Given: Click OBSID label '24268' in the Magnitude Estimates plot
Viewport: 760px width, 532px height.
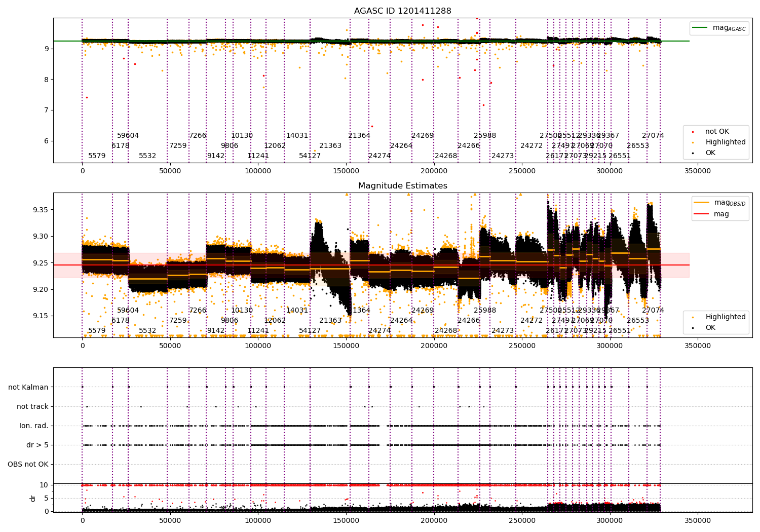Looking at the screenshot, I should [446, 331].
